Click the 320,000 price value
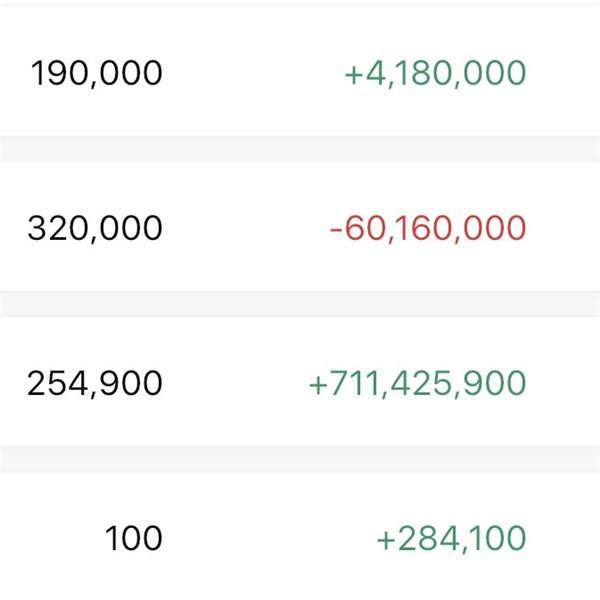The image size is (600, 600). pos(95,228)
